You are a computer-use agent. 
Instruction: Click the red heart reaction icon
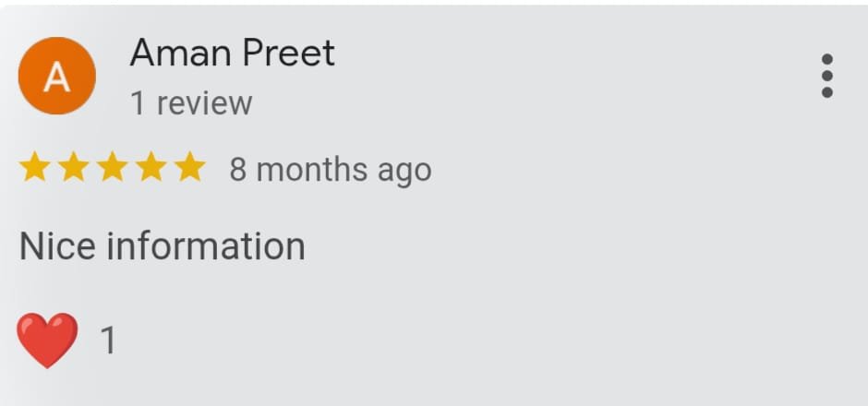tap(47, 340)
